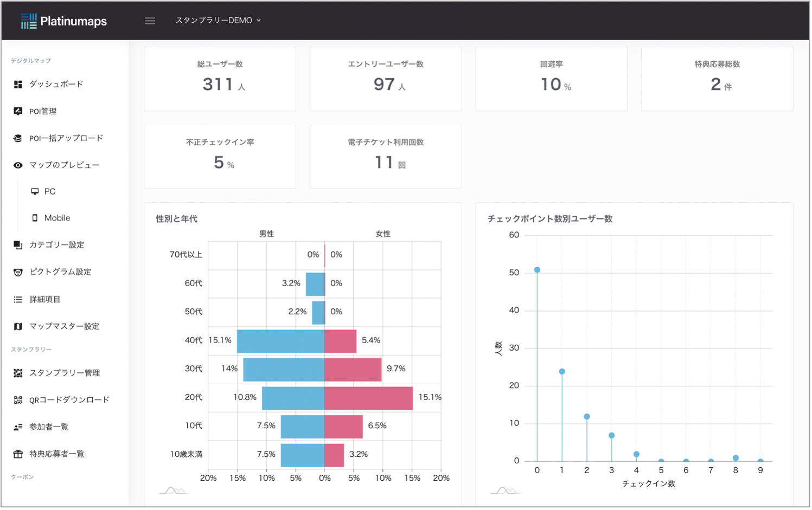The width and height of the screenshot is (812, 510).
Task: Click the マップマスター設定 map icon
Action: pyautogui.click(x=18, y=326)
